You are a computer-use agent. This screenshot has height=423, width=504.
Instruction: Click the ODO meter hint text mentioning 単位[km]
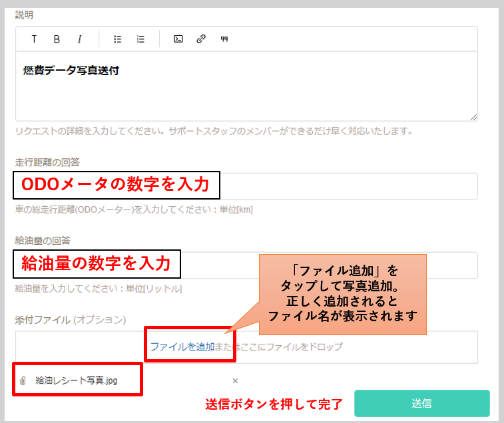point(134,210)
